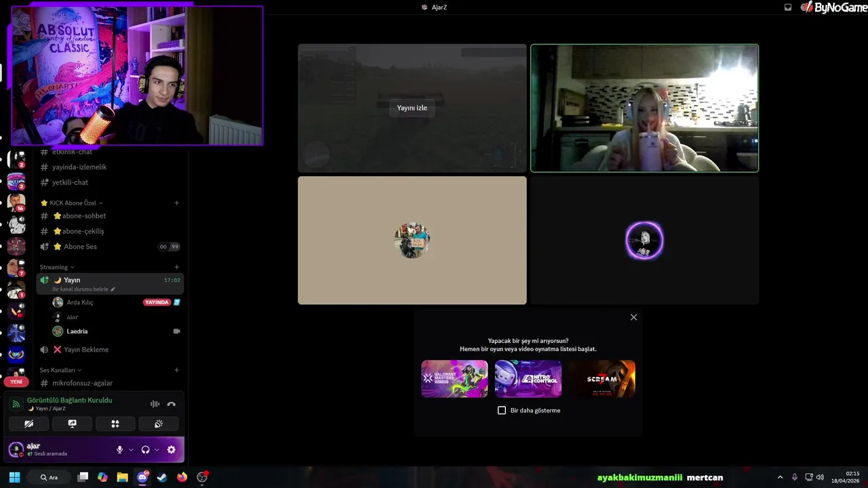Collapse the Ses Kanalları category

tap(60, 370)
